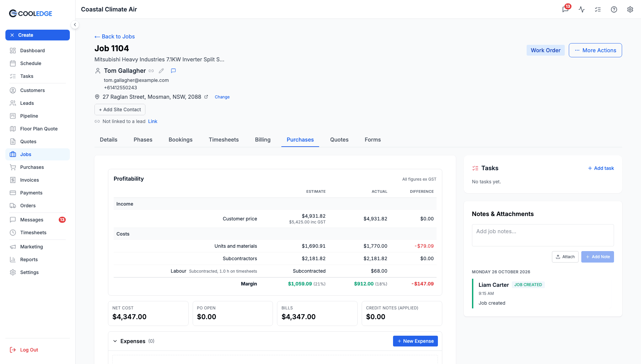The image size is (641, 364).
Task: Open the messages icon with 13 badge
Action: coord(566,9)
